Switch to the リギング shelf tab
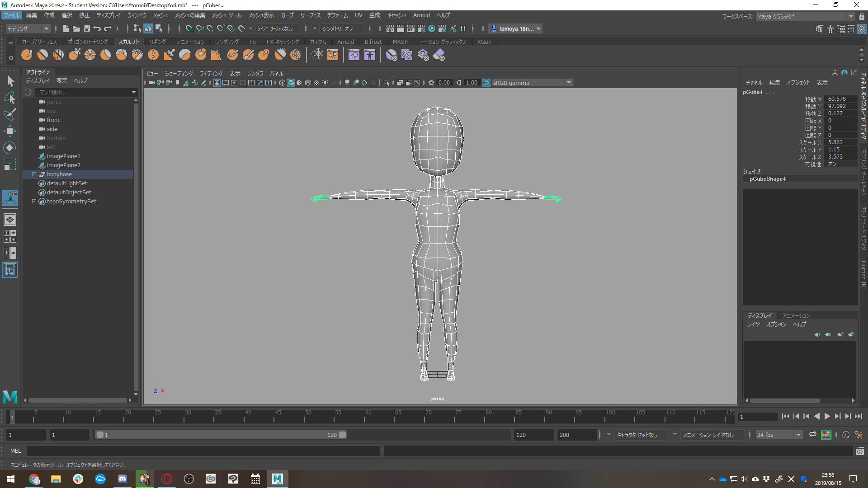Viewport: 868px width, 488px height. [158, 42]
